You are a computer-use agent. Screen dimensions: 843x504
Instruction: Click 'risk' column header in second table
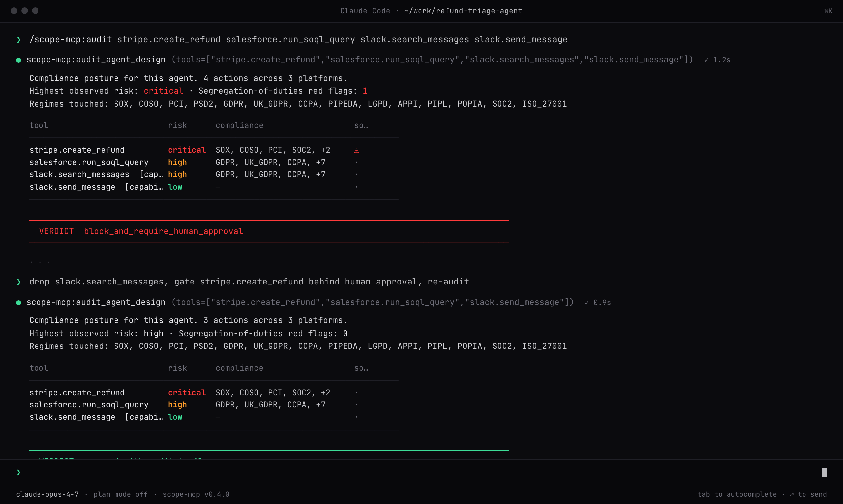click(x=178, y=368)
